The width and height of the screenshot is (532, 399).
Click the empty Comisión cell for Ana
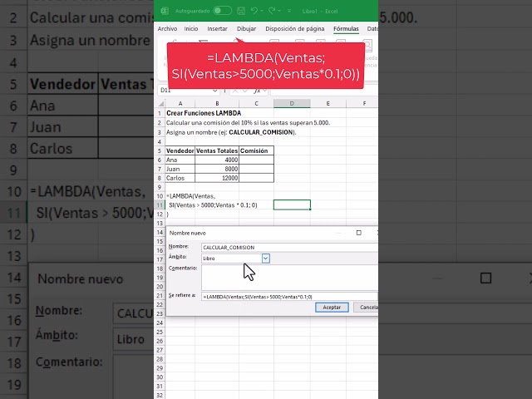[256, 160]
